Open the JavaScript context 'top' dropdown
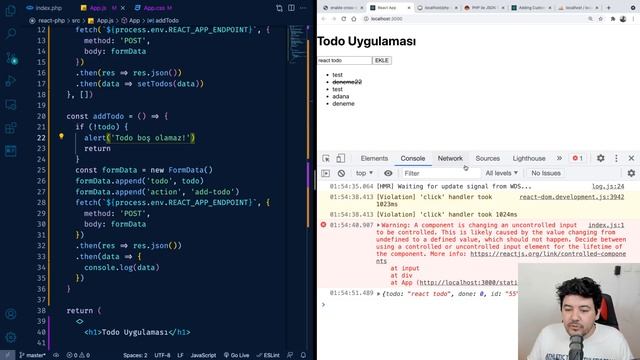 point(364,173)
